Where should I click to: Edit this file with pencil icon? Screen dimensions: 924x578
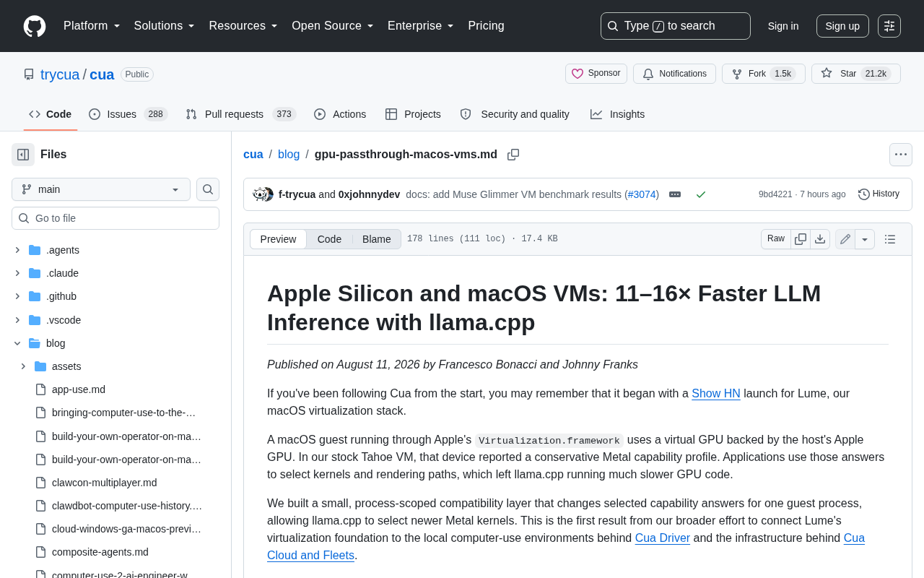tap(845, 239)
